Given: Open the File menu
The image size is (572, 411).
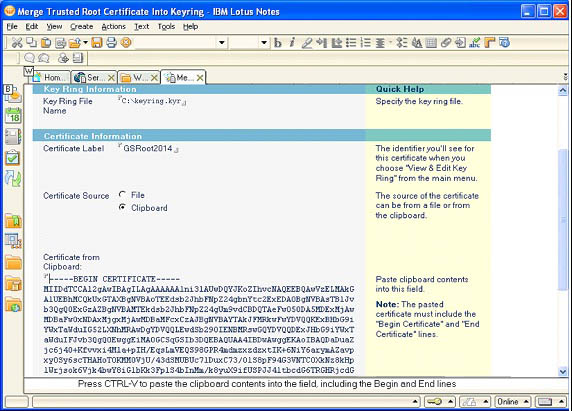Looking at the screenshot, I should 12,27.
